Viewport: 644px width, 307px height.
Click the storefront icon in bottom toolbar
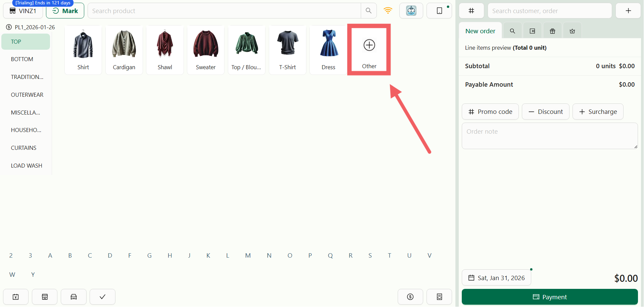click(x=45, y=297)
